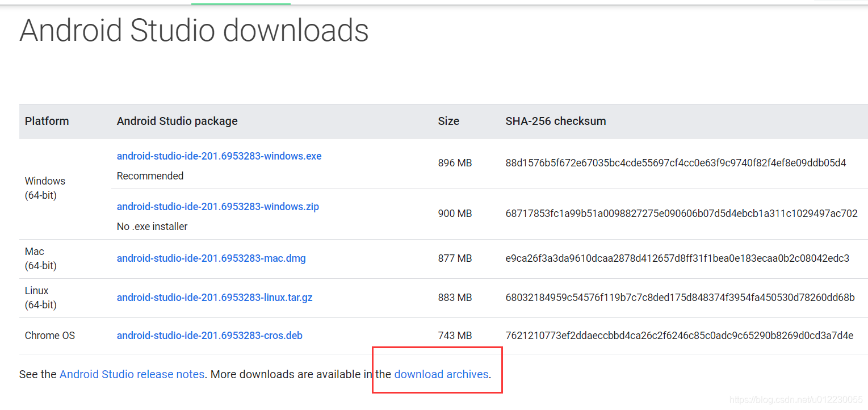Click the SHA-256 checksum column header
This screenshot has height=410, width=868.
click(x=556, y=121)
